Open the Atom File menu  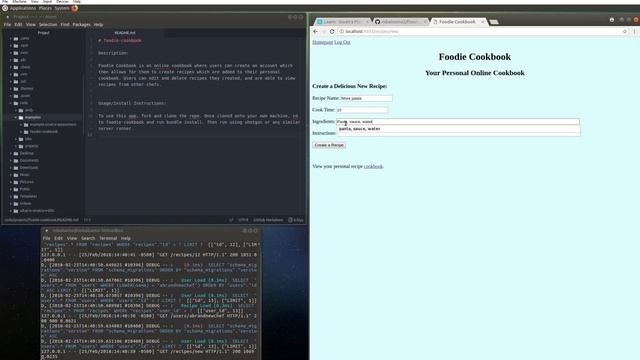coord(7,24)
